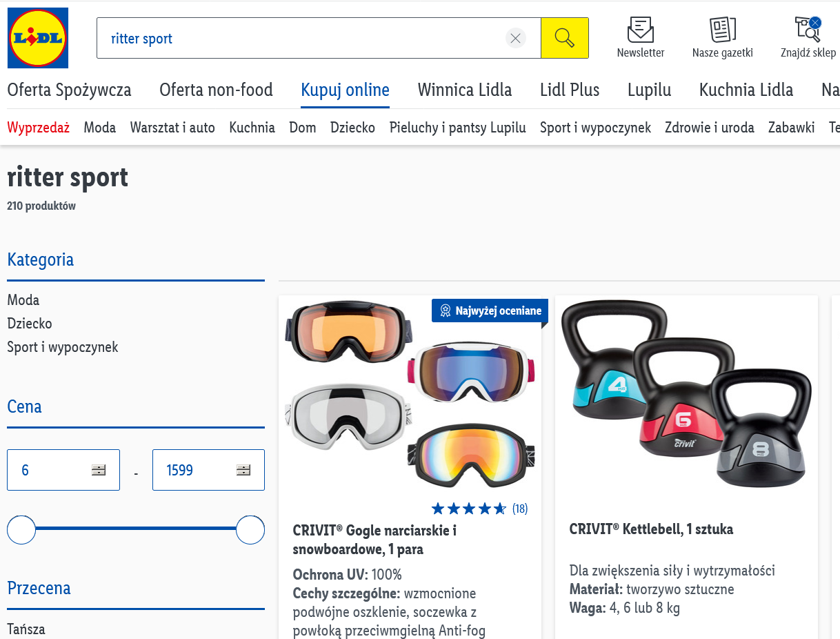Image resolution: width=840 pixels, height=639 pixels.
Task: Click the Cena filter heading
Action: (x=24, y=406)
